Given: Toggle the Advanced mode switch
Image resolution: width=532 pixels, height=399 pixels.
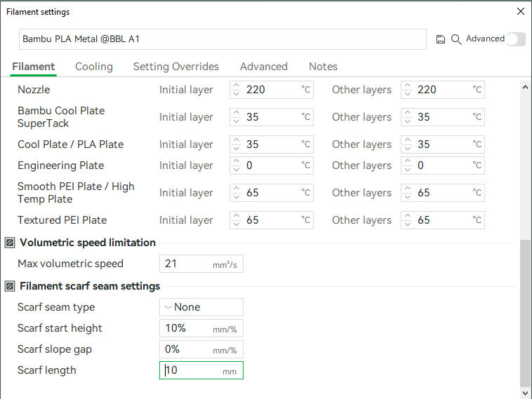Looking at the screenshot, I should point(516,39).
